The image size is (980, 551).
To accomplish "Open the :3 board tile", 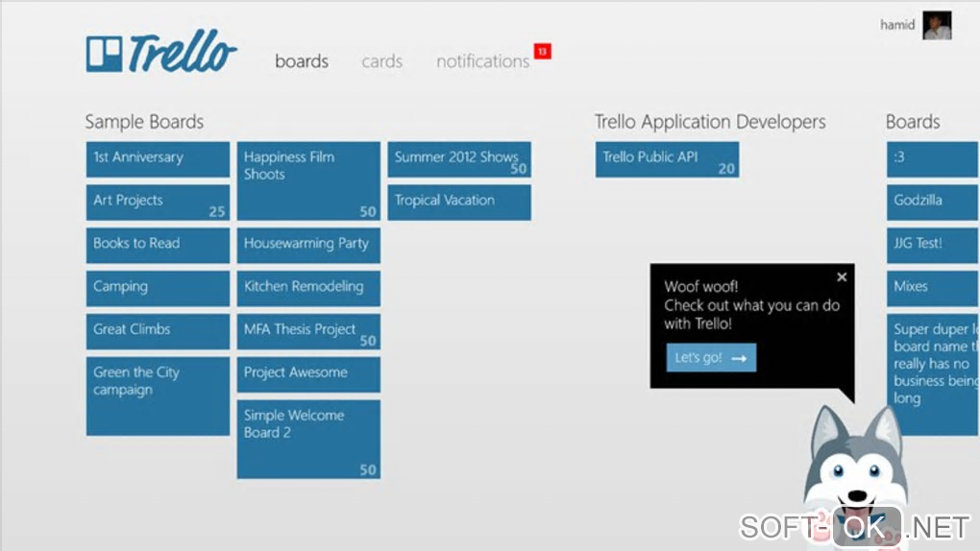I will (x=933, y=159).
